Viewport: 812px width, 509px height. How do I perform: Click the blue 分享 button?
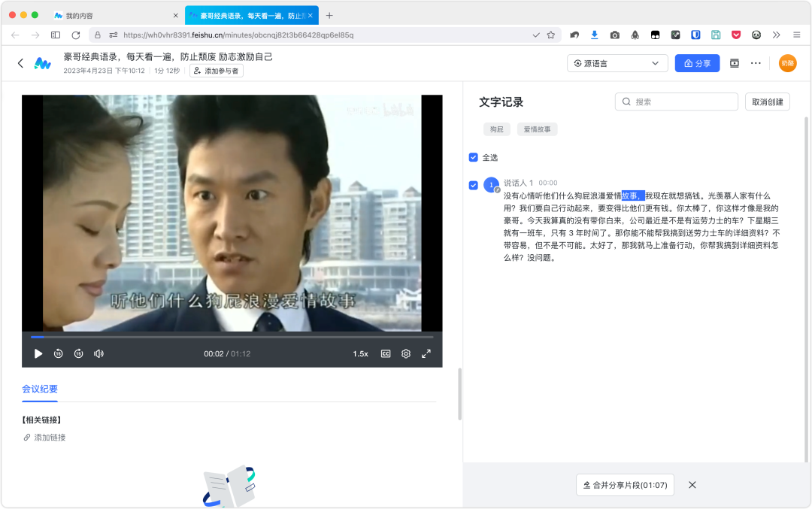click(x=697, y=63)
